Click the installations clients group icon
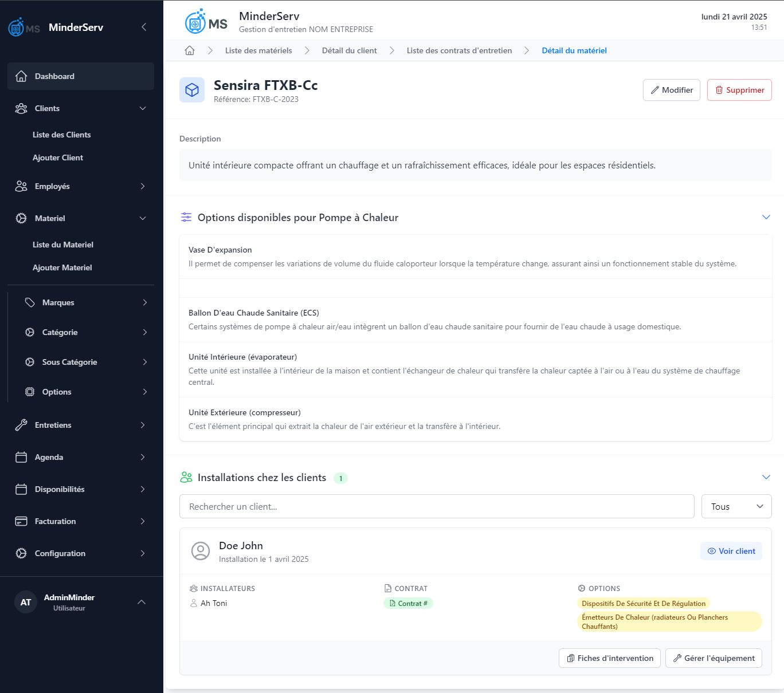Screen dimensions: 784x693 (186, 477)
